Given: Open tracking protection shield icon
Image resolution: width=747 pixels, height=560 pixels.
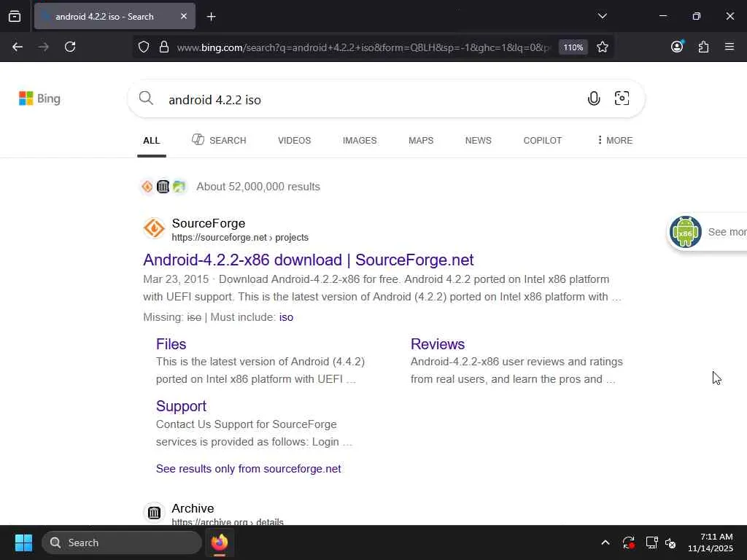Looking at the screenshot, I should (144, 47).
